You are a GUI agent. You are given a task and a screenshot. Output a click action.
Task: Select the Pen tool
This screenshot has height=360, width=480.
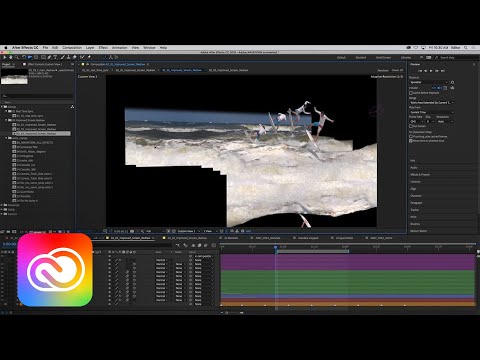click(x=49, y=57)
